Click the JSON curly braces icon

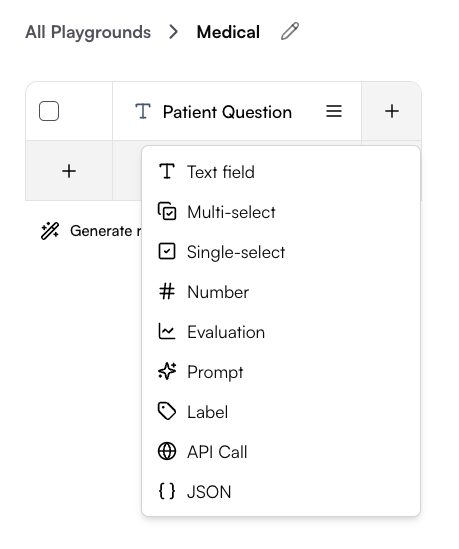pyautogui.click(x=167, y=491)
